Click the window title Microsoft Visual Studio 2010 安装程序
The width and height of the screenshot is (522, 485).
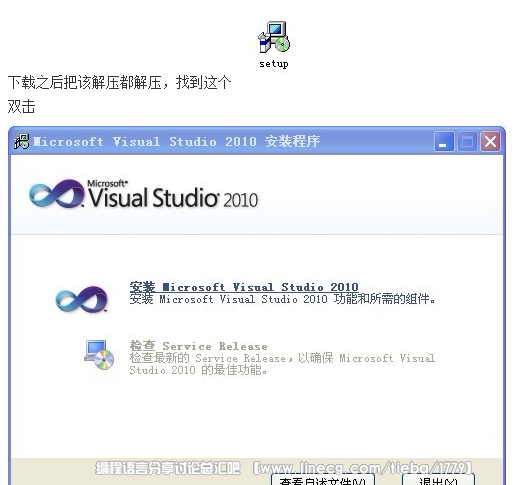point(177,142)
